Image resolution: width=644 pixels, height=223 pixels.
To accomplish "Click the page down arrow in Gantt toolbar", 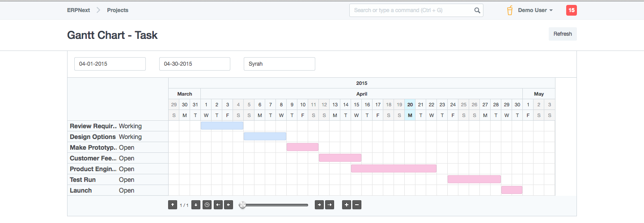I will coord(195,205).
